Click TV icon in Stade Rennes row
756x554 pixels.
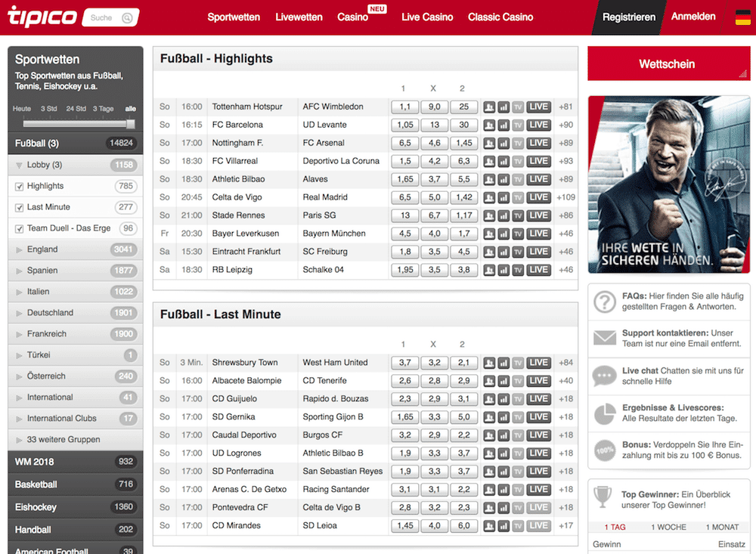point(518,215)
